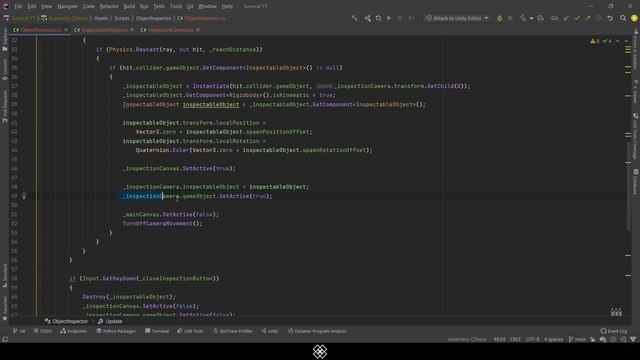Switch to the InspectionCamera.cs editor tab
This screenshot has width=640, height=360.
[x=170, y=30]
